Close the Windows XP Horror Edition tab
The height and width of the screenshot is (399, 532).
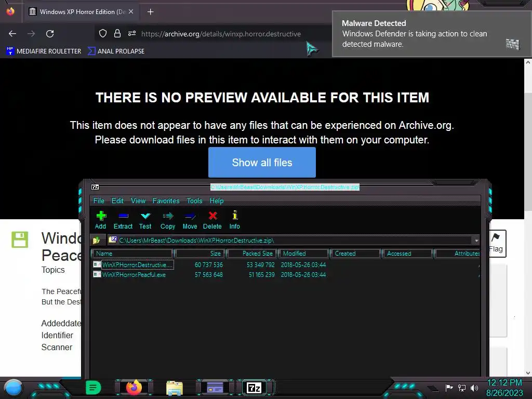(131, 11)
